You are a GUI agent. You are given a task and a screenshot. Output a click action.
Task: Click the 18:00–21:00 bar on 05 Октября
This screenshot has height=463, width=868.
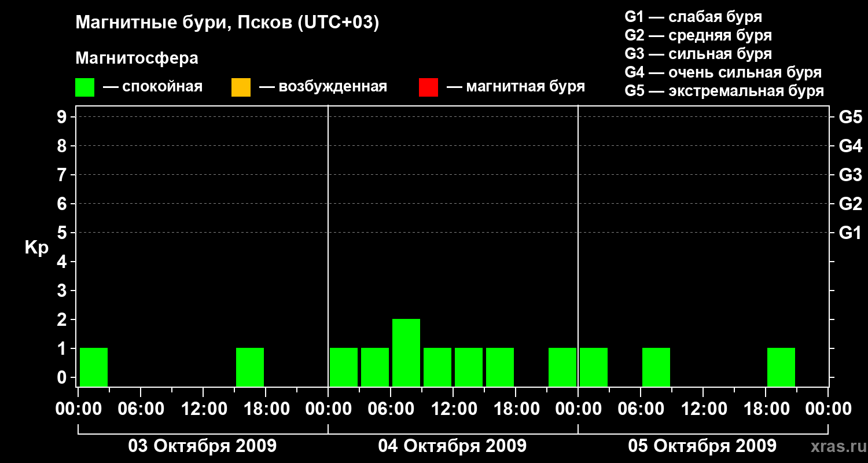click(x=781, y=367)
